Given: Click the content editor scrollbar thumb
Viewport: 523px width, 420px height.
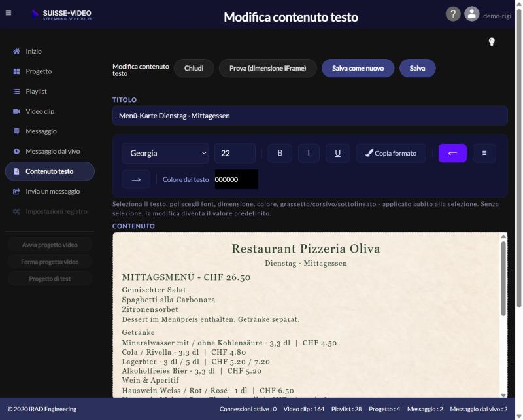Looking at the screenshot, I should tap(503, 278).
